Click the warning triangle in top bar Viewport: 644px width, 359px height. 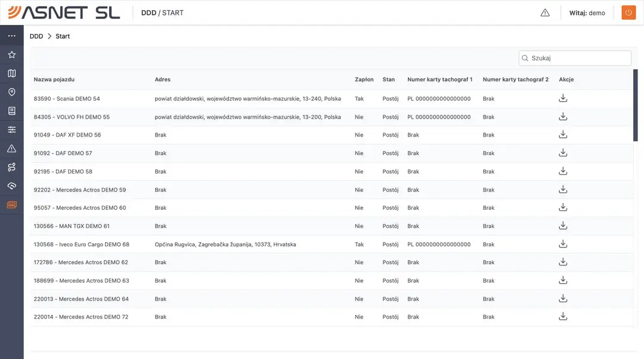coord(545,13)
